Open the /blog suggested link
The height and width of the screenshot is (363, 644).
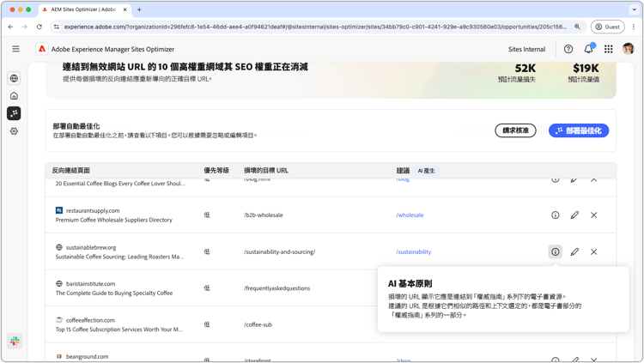pos(403,179)
